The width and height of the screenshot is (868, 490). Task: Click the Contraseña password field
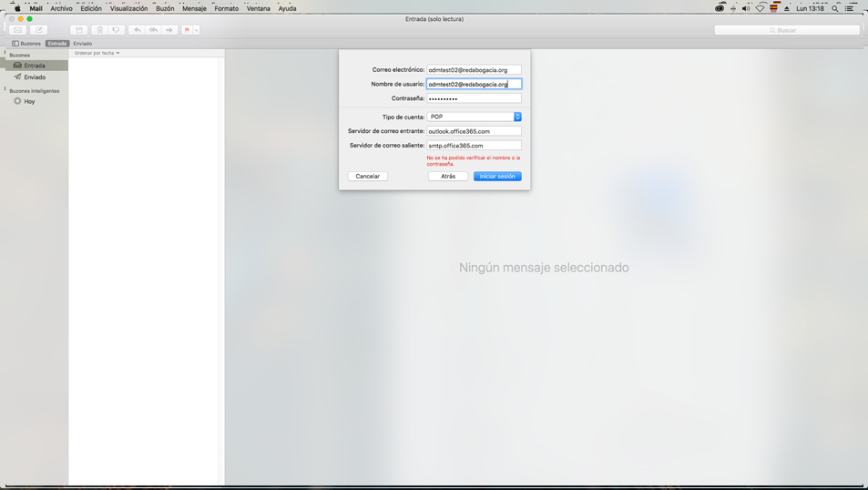(x=474, y=98)
